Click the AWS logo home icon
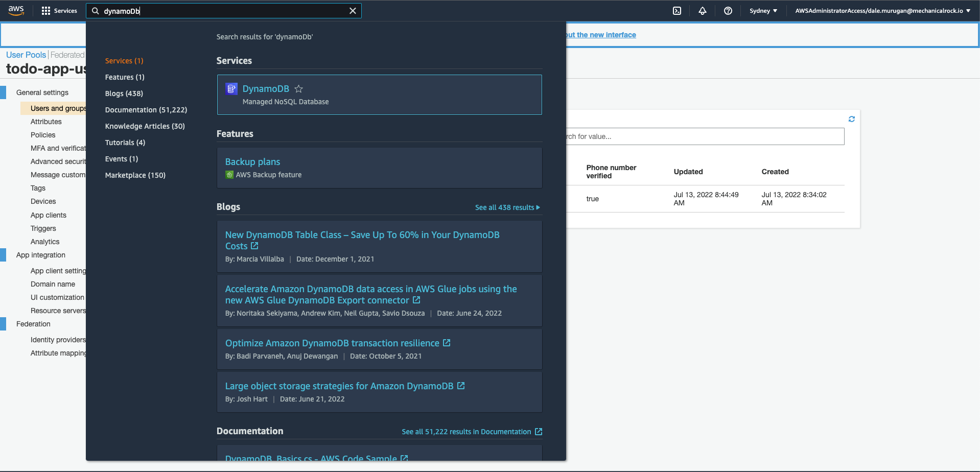This screenshot has width=980, height=472. pos(16,11)
